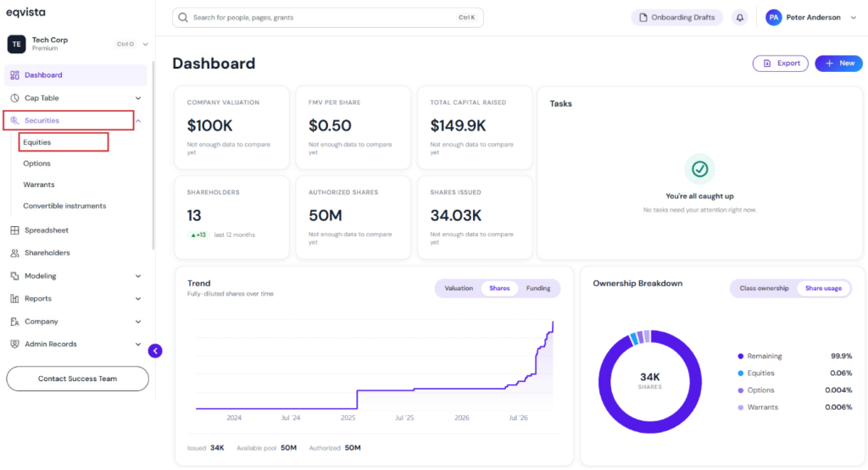Click the Shareholders people icon
The image size is (868, 470).
click(14, 252)
